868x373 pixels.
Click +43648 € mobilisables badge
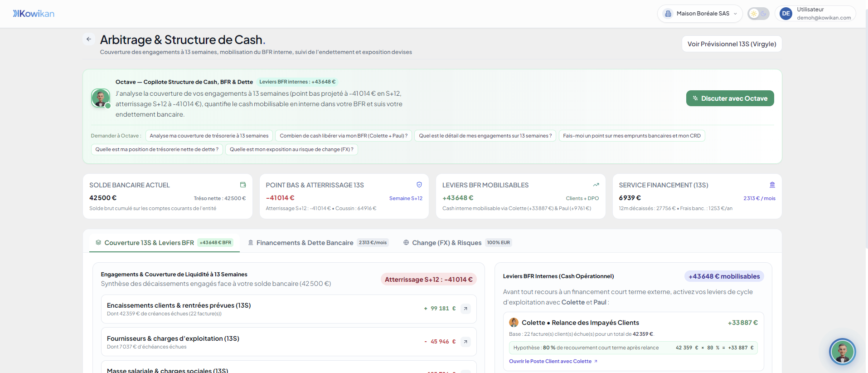coord(724,276)
